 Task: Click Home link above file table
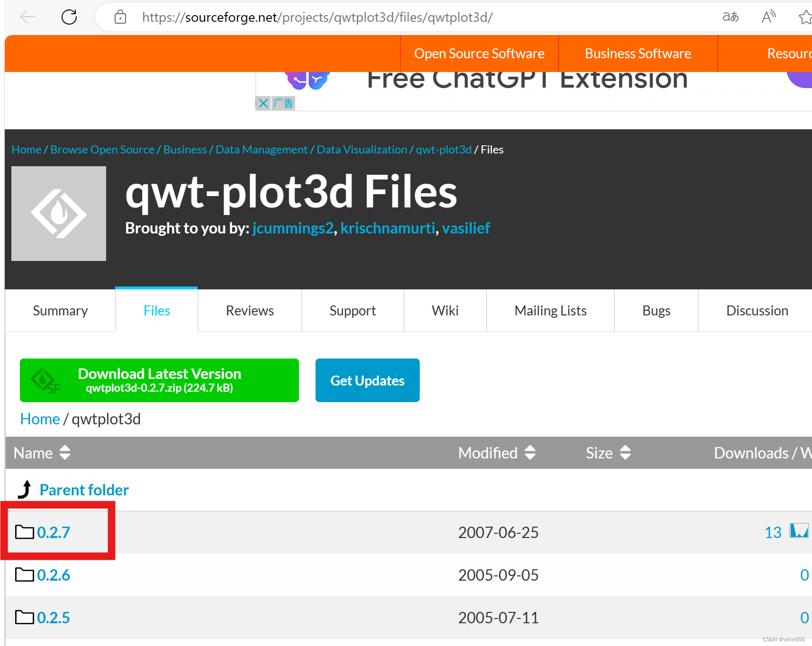pyautogui.click(x=40, y=419)
